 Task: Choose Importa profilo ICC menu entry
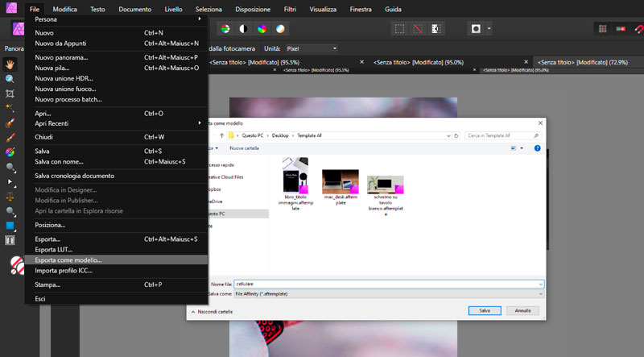116,271
